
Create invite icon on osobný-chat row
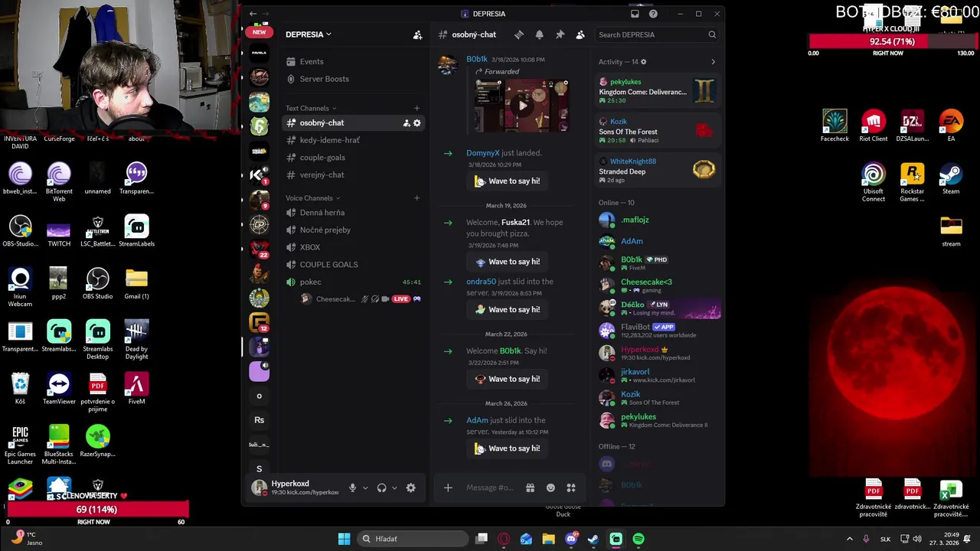(407, 122)
